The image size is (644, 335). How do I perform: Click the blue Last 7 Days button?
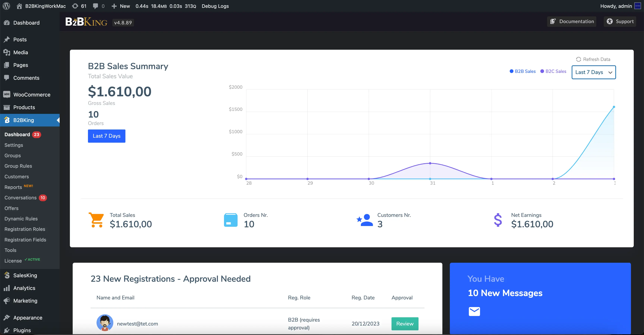tap(107, 136)
